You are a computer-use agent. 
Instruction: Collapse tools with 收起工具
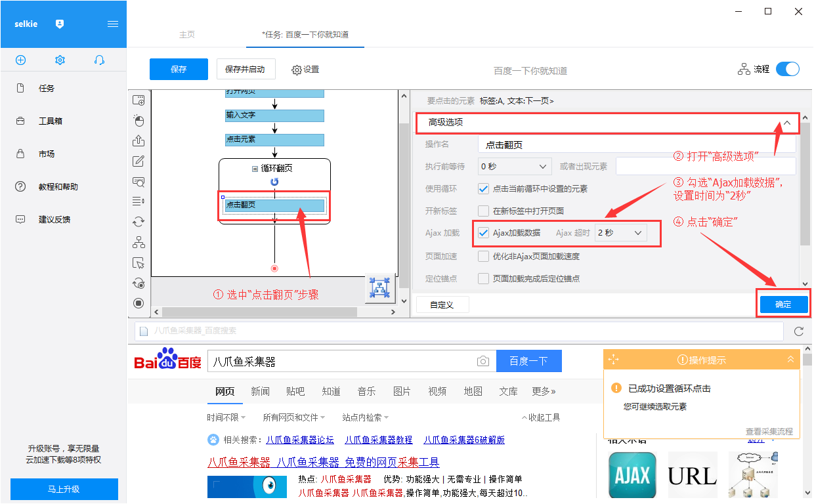(541, 417)
